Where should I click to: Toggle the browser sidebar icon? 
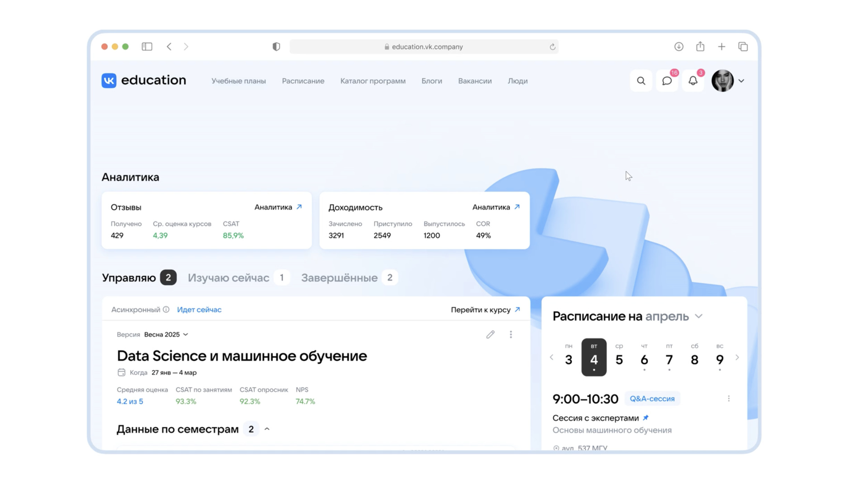point(147,47)
